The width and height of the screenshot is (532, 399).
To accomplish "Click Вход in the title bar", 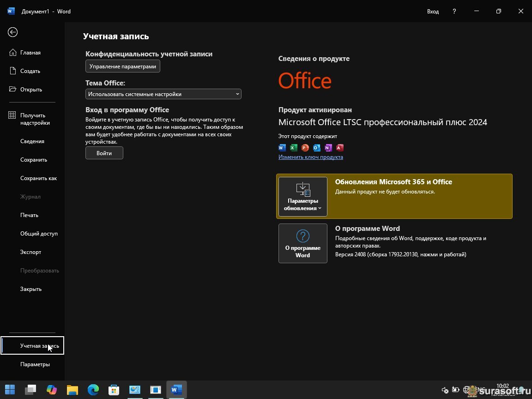I will click(x=433, y=12).
